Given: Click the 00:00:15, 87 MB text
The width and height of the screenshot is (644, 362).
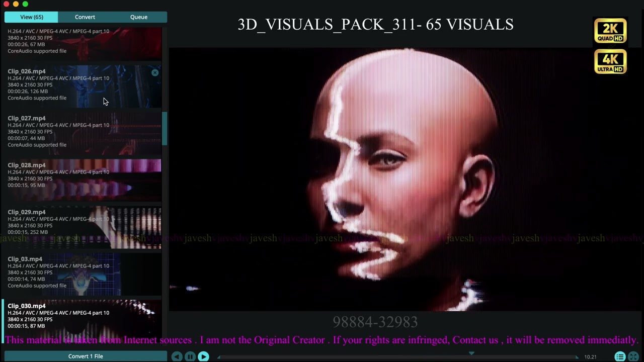Looking at the screenshot, I should point(26,326).
